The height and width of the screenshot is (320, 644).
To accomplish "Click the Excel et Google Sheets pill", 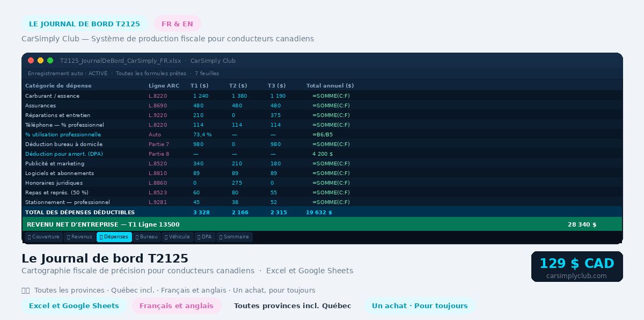I will (74, 306).
